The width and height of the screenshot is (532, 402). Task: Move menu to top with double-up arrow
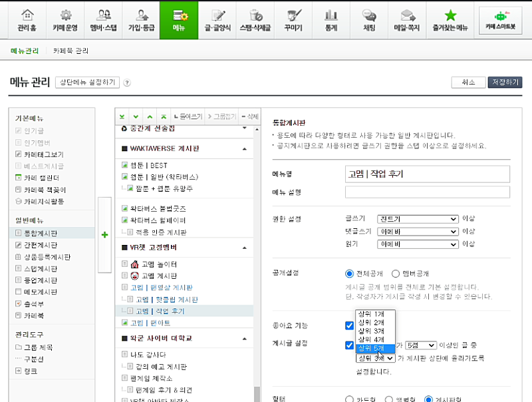pyautogui.click(x=164, y=116)
